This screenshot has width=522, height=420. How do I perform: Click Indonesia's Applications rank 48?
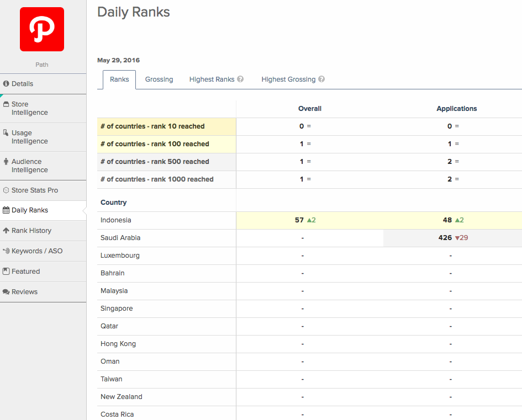tap(447, 220)
